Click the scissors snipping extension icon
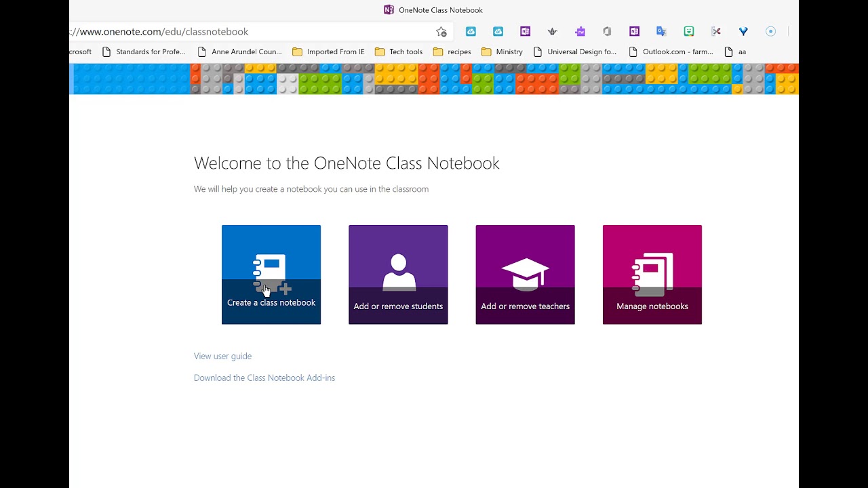The width and height of the screenshot is (868, 488). [716, 31]
